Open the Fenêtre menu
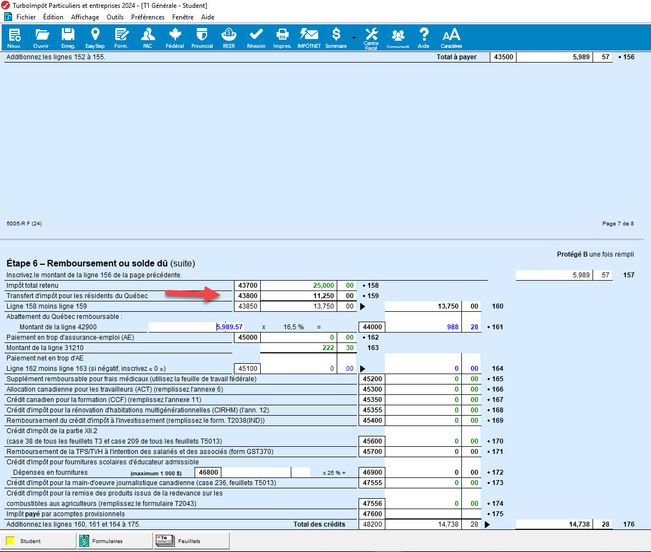Screen dimensions: 651x552 (183, 17)
